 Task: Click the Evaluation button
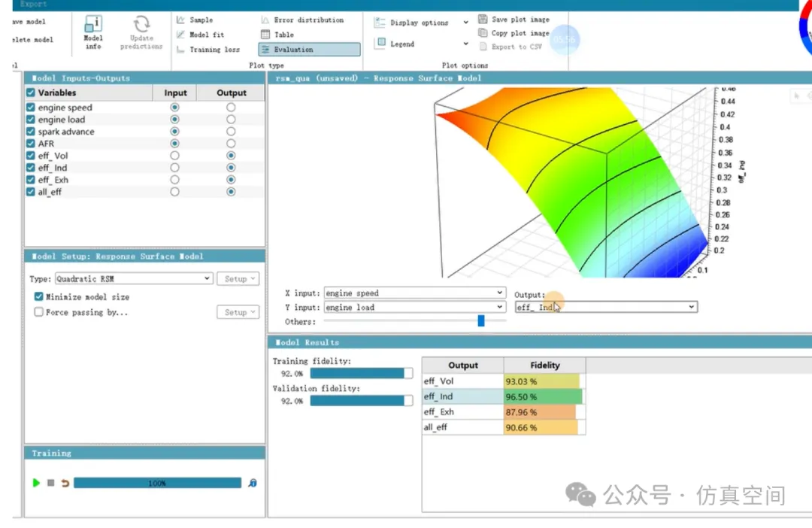309,50
